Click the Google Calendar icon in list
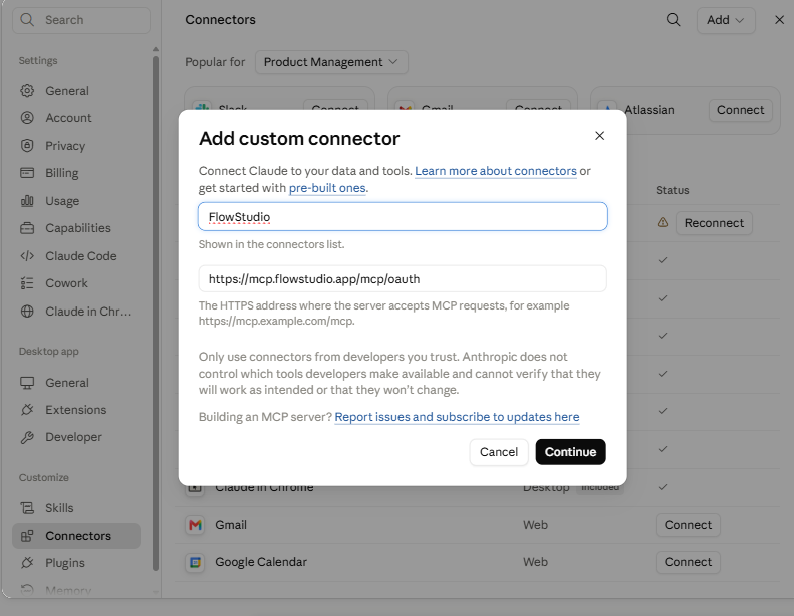The image size is (794, 616). pyautogui.click(x=195, y=562)
